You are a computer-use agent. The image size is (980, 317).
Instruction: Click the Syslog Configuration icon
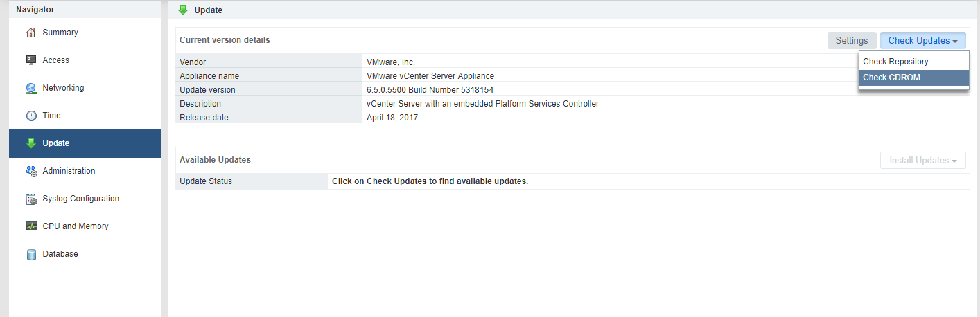coord(30,199)
